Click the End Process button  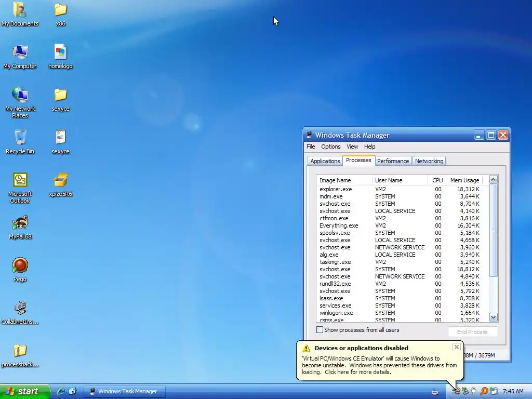(473, 332)
